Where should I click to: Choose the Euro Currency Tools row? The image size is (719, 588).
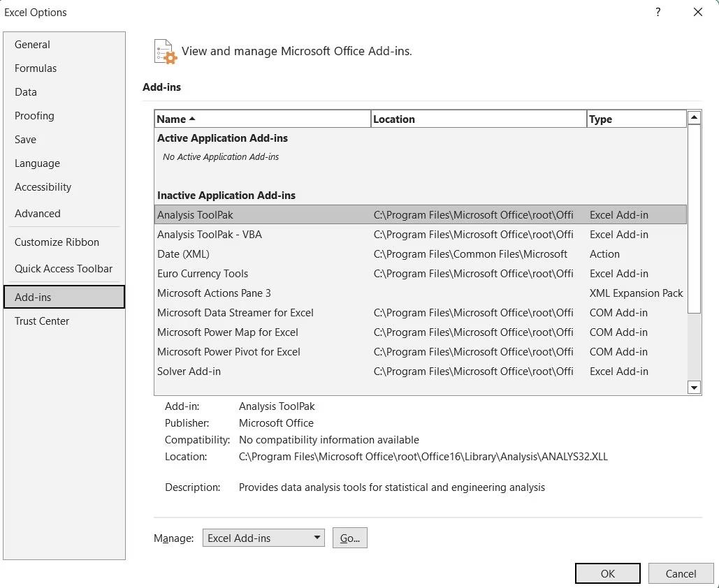pyautogui.click(x=203, y=274)
